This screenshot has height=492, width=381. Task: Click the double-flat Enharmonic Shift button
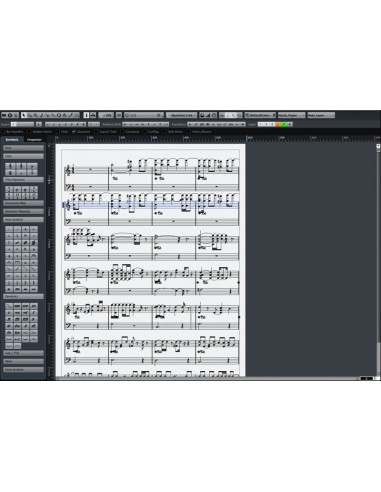coord(125,124)
